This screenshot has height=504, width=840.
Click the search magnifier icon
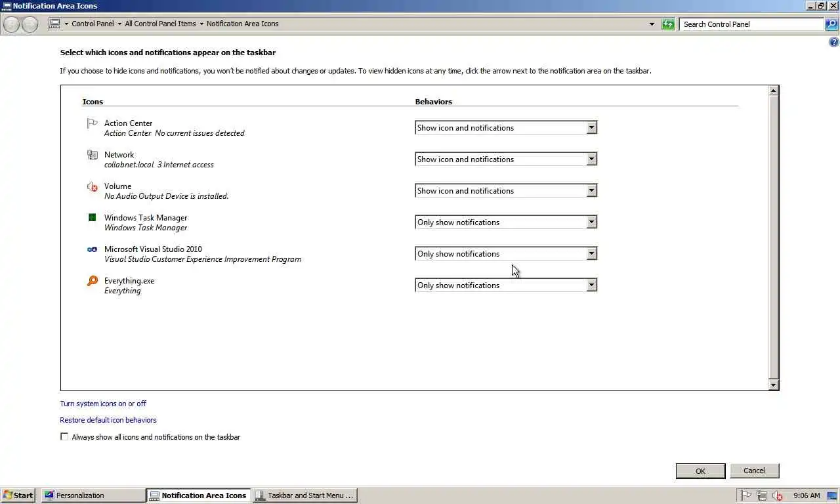[831, 24]
